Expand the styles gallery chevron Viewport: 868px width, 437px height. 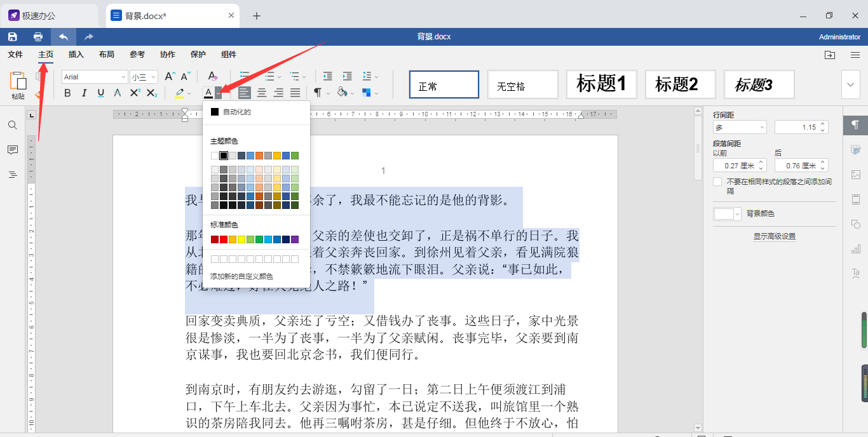click(x=851, y=85)
